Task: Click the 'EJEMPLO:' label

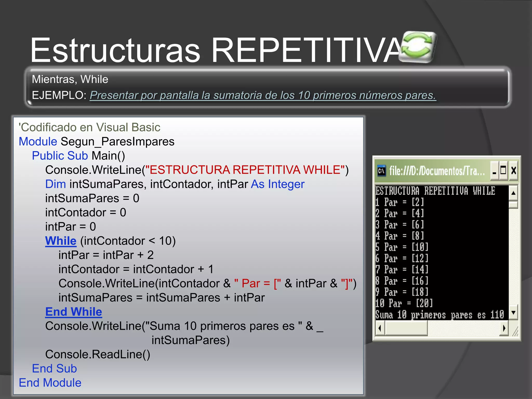Action: tap(59, 95)
